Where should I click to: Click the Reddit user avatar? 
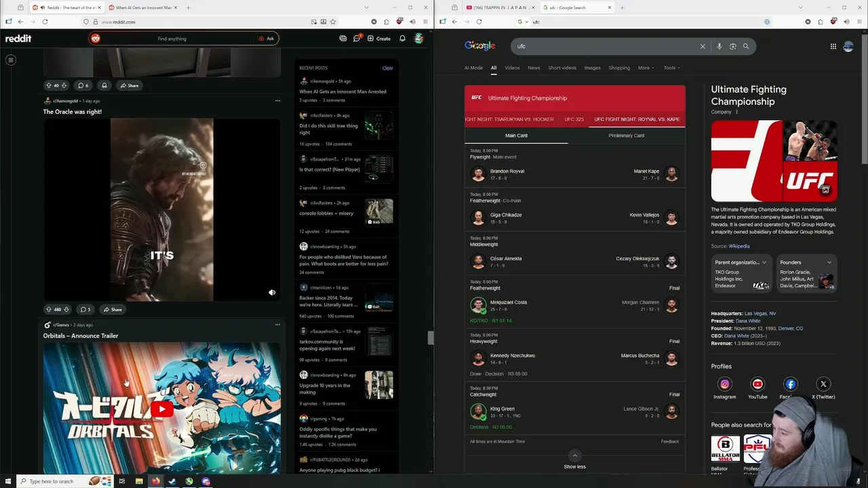point(419,39)
